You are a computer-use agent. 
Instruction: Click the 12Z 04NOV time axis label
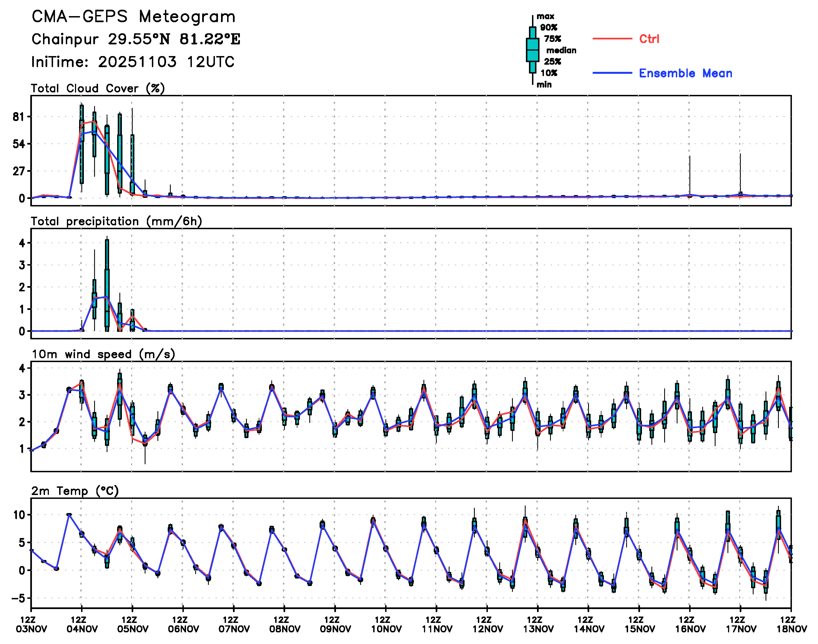click(82, 625)
